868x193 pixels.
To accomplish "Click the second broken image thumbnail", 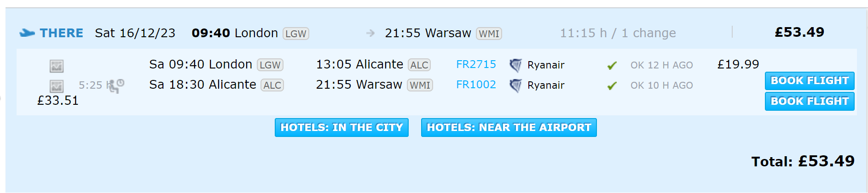I will pos(57,86).
